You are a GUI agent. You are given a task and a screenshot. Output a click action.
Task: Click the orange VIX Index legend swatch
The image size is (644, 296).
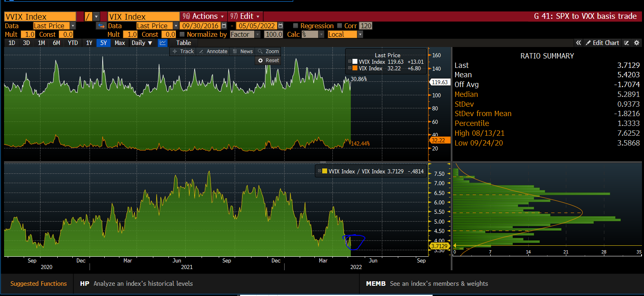coord(355,68)
